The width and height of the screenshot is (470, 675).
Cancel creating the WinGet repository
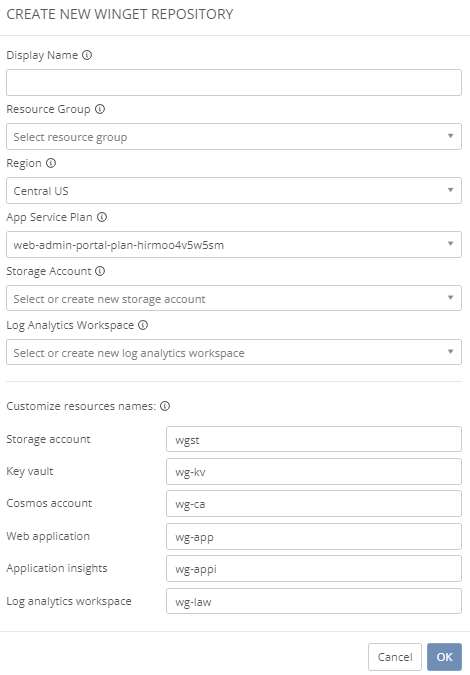click(x=395, y=657)
